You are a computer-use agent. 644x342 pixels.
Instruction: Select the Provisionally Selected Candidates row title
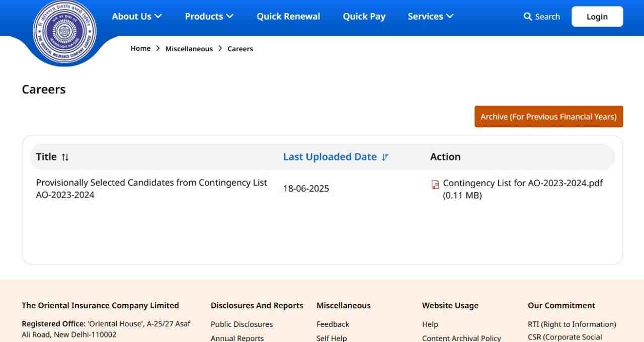pyautogui.click(x=151, y=189)
